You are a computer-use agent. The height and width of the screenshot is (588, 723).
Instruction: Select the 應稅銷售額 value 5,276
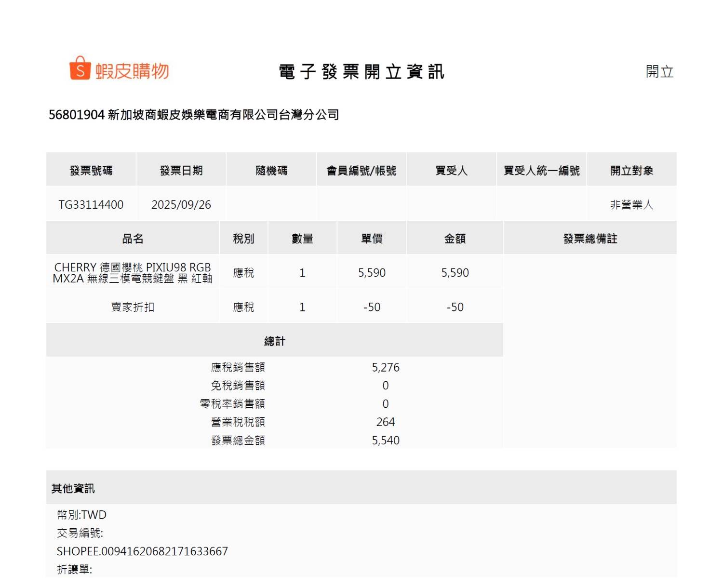(x=386, y=367)
